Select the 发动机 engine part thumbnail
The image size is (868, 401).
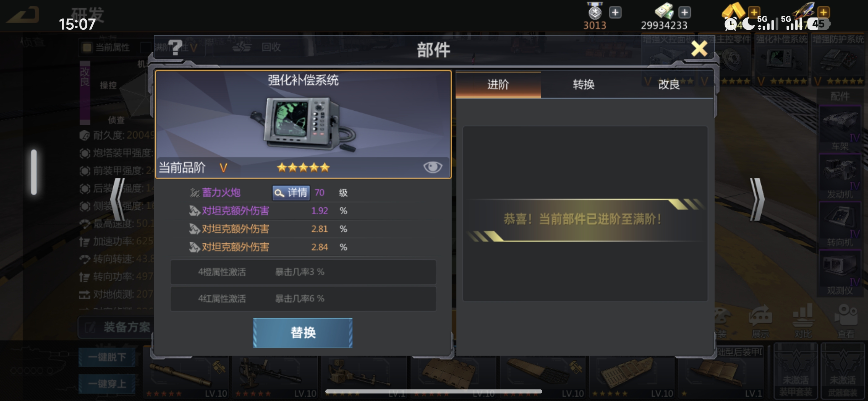click(x=840, y=177)
